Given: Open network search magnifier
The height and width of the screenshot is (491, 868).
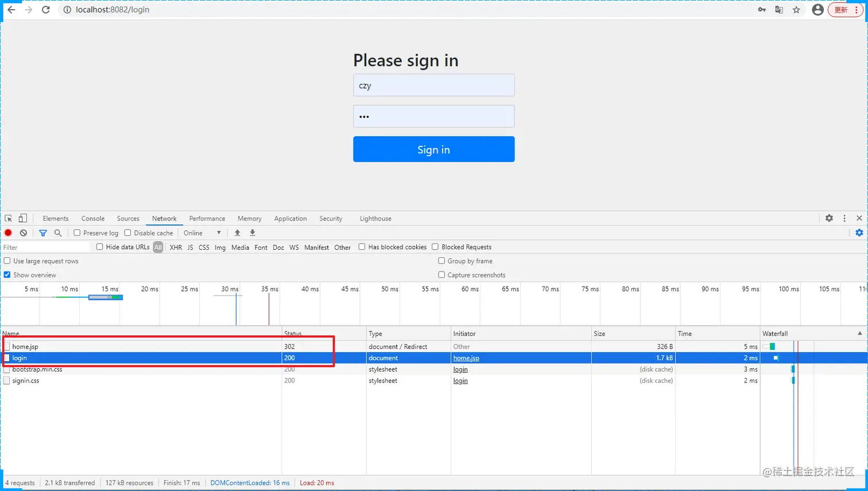Looking at the screenshot, I should [x=58, y=233].
